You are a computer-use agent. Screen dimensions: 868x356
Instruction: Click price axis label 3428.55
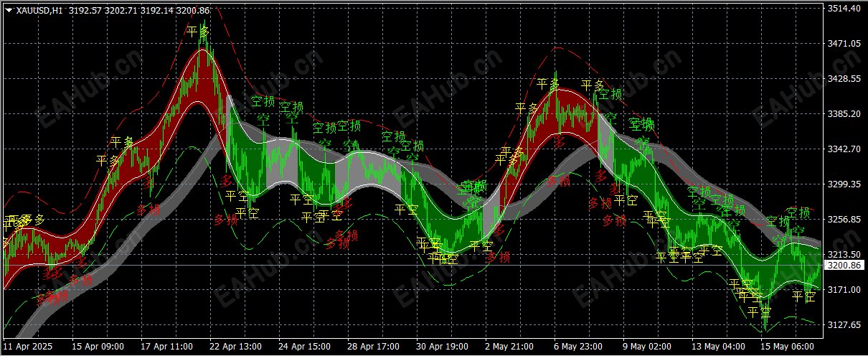[x=844, y=79]
